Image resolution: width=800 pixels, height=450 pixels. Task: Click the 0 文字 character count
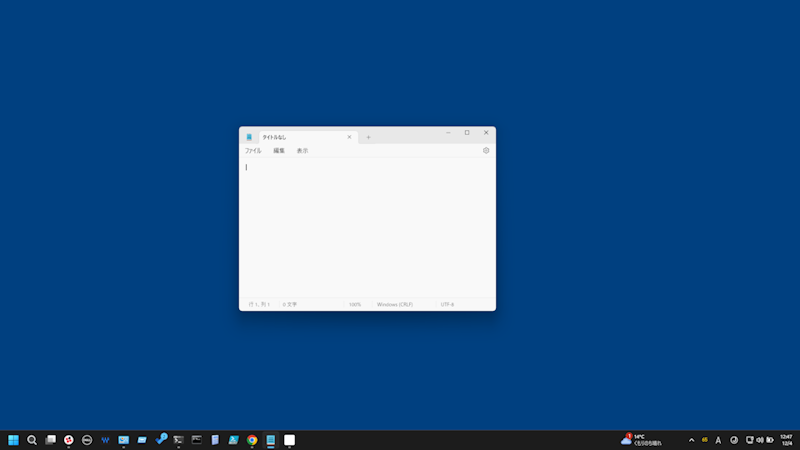tap(290, 305)
